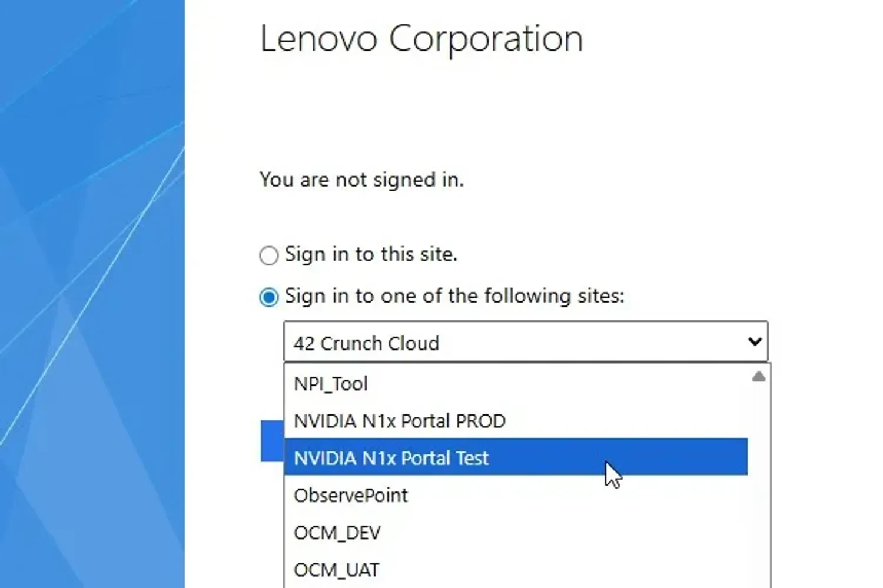Image resolution: width=883 pixels, height=588 pixels.
Task: Click the 'You are not signed in.' message
Action: [361, 180]
